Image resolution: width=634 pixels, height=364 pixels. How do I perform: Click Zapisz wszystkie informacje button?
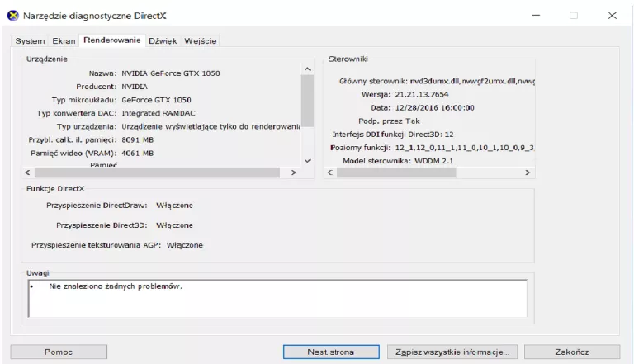pos(452,352)
